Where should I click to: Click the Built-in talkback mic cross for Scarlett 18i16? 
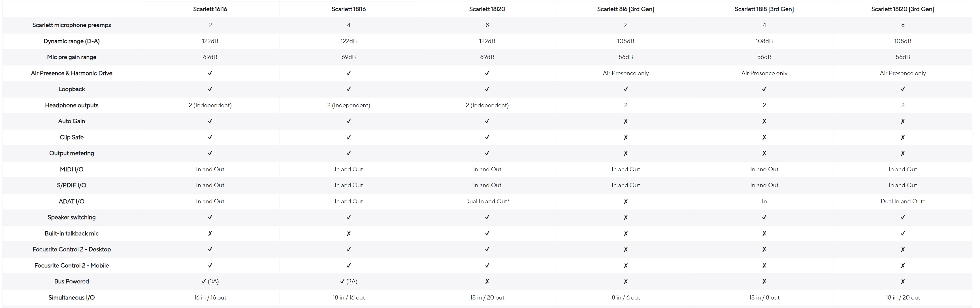click(x=348, y=233)
